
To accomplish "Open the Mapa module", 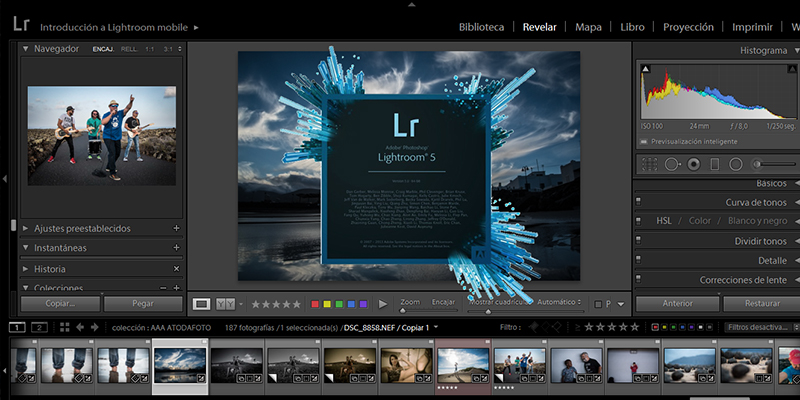I will 588,27.
